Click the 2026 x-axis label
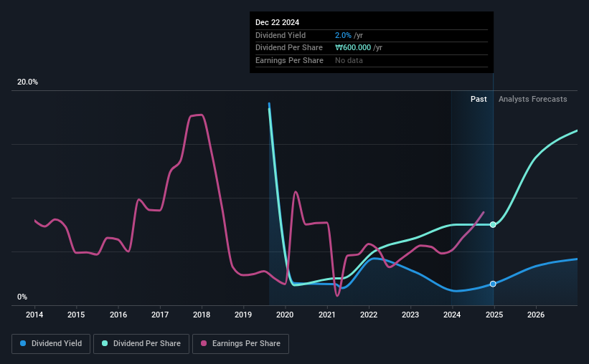589x364 pixels. pyautogui.click(x=536, y=315)
